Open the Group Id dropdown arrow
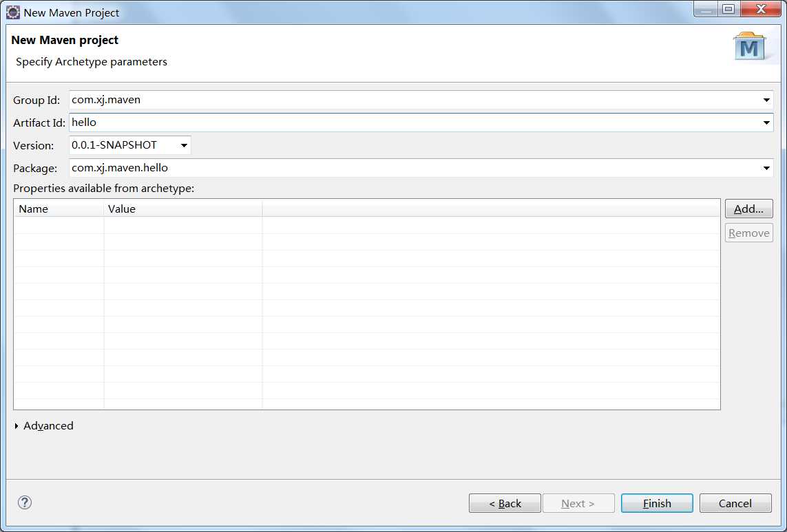Image resolution: width=787 pixels, height=532 pixels. click(766, 100)
